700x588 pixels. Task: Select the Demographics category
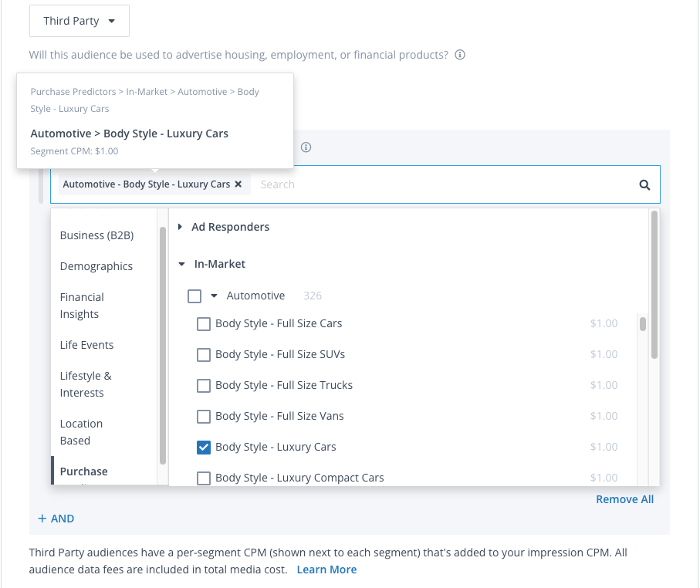96,266
